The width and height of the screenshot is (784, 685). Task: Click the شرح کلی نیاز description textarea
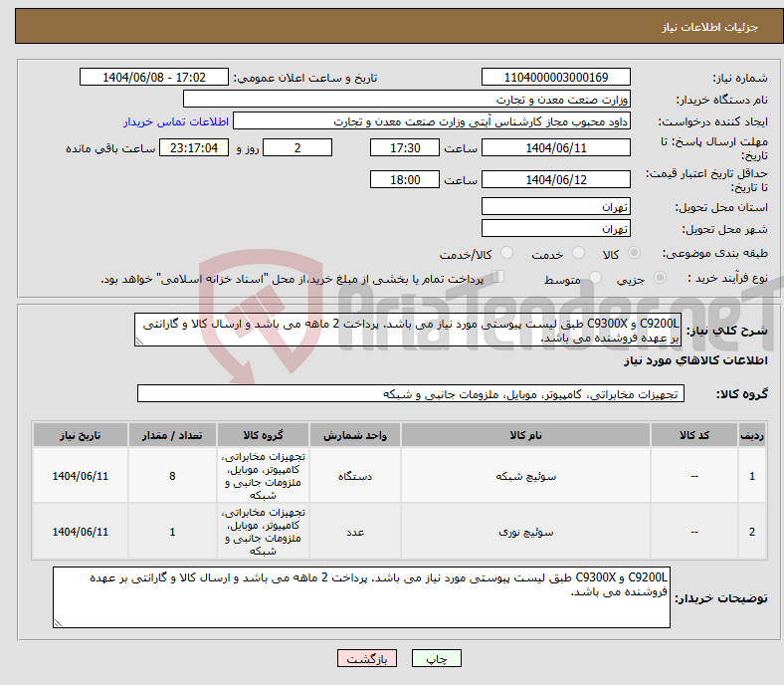pos(408,330)
